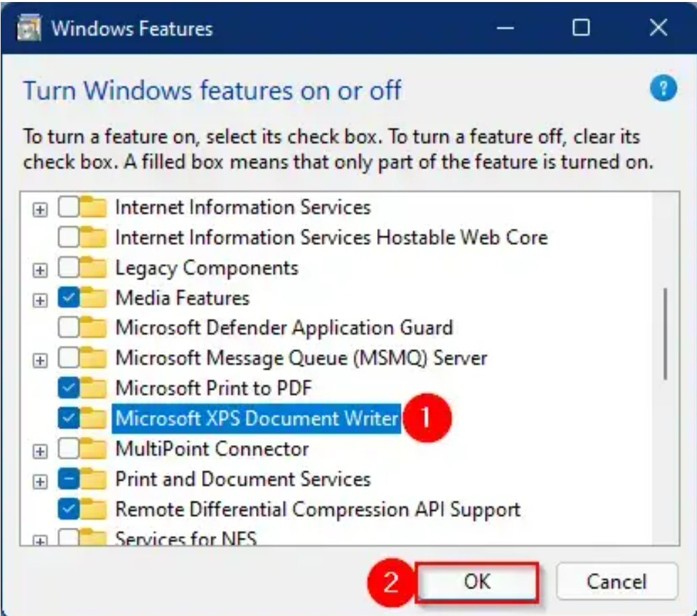
Task: Select the highlighted Microsoft XPS Document Writer row
Action: pyautogui.click(x=256, y=419)
